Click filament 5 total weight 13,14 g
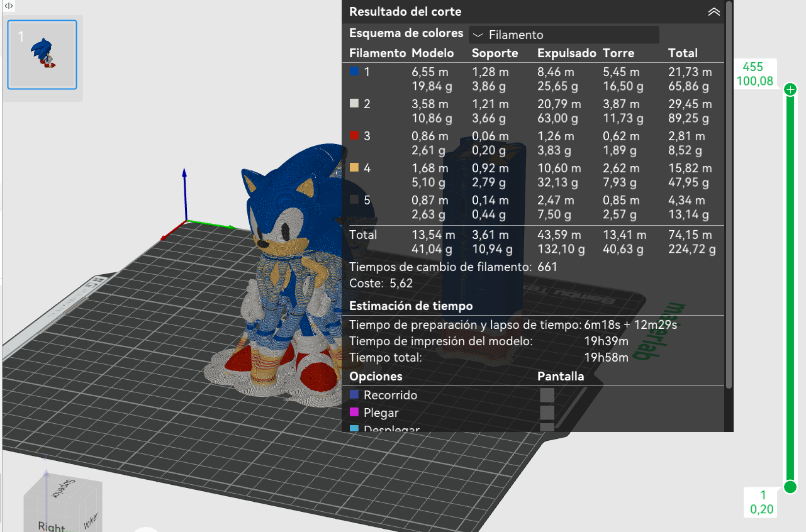The height and width of the screenshot is (532, 806). point(688,214)
